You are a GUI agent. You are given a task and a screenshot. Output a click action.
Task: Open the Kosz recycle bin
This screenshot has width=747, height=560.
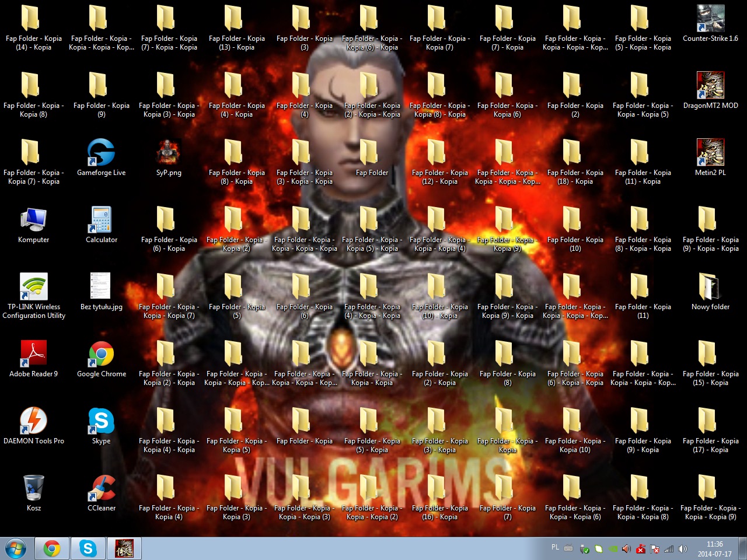33,493
